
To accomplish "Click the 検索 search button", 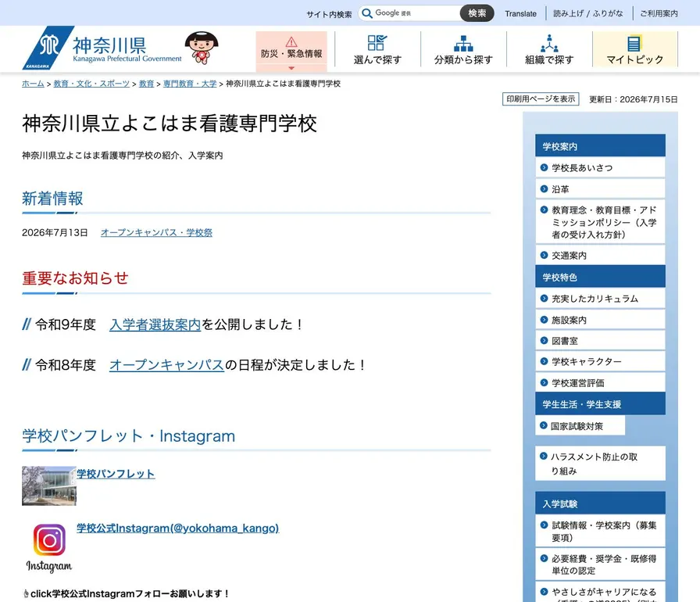I will (477, 13).
